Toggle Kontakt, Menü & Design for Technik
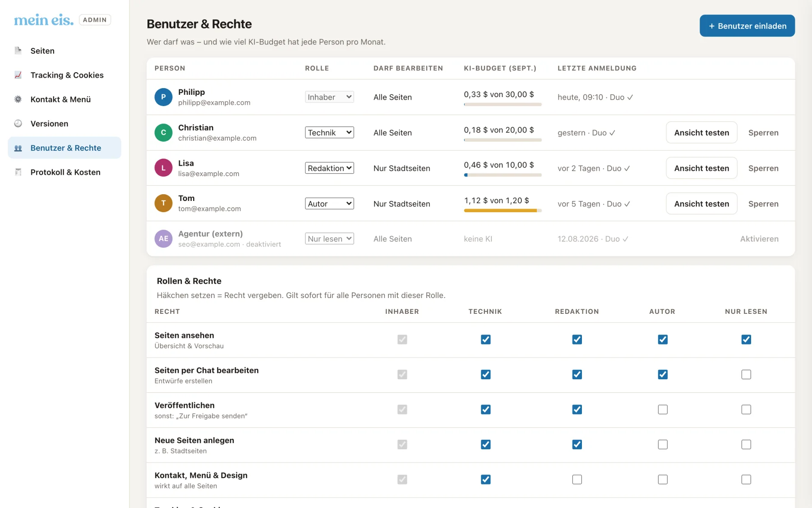 click(x=485, y=480)
